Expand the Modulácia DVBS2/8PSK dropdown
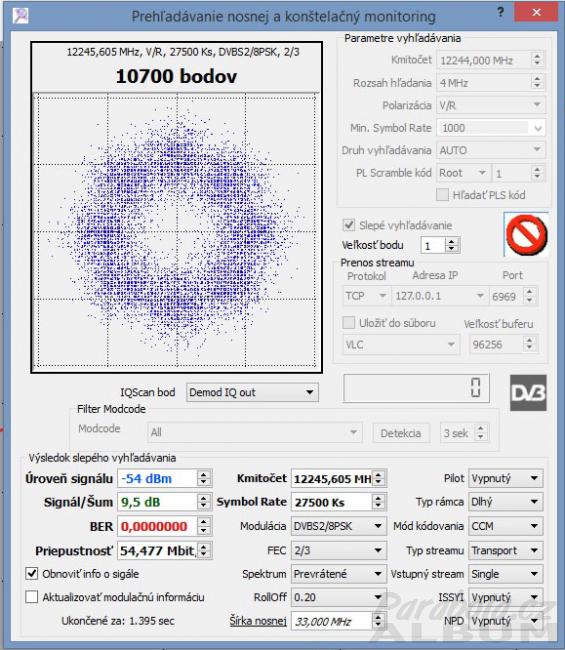565x650 pixels. coord(339,526)
